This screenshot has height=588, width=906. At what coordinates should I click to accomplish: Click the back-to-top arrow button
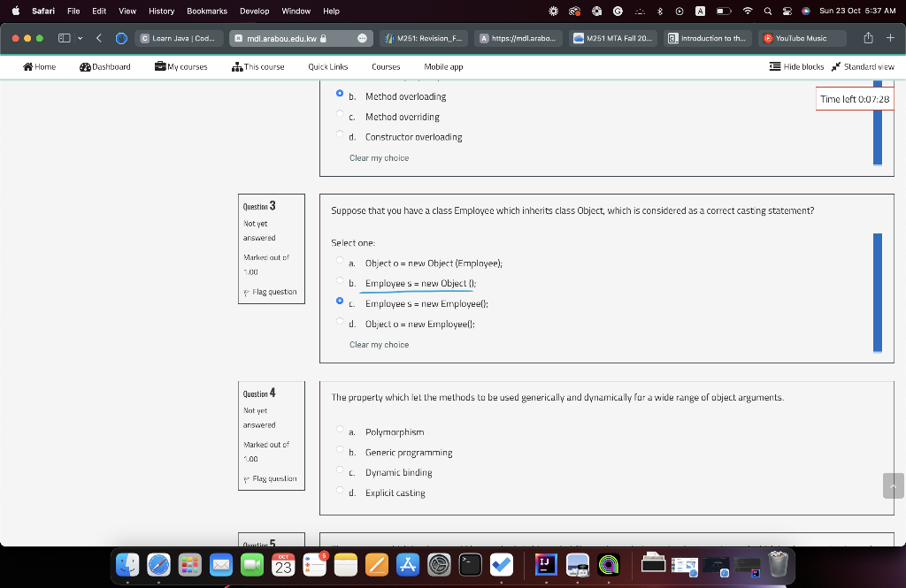click(x=893, y=485)
